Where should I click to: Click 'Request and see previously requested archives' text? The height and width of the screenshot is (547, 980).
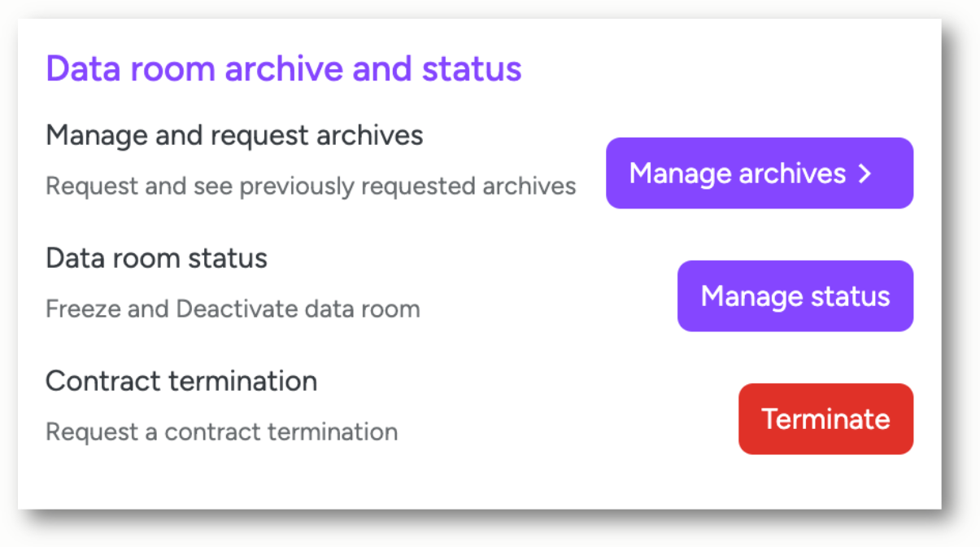pyautogui.click(x=311, y=186)
